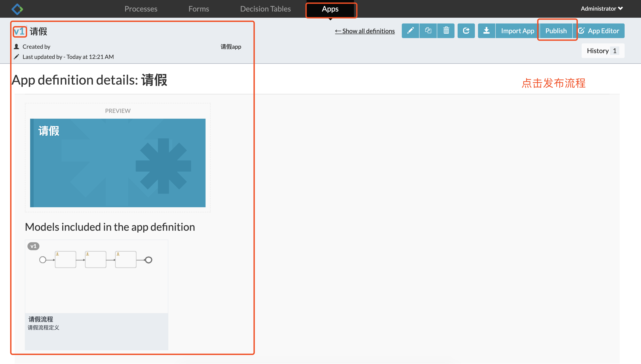Switch to the Processes tab

tap(141, 9)
